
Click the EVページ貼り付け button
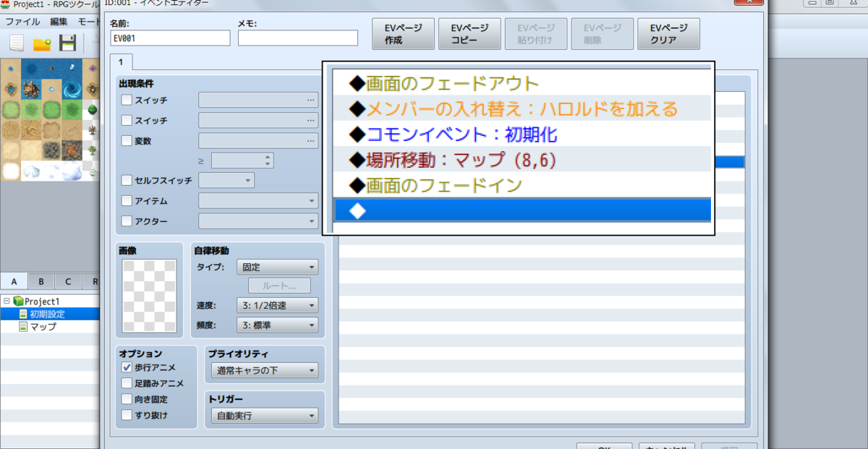pyautogui.click(x=535, y=34)
